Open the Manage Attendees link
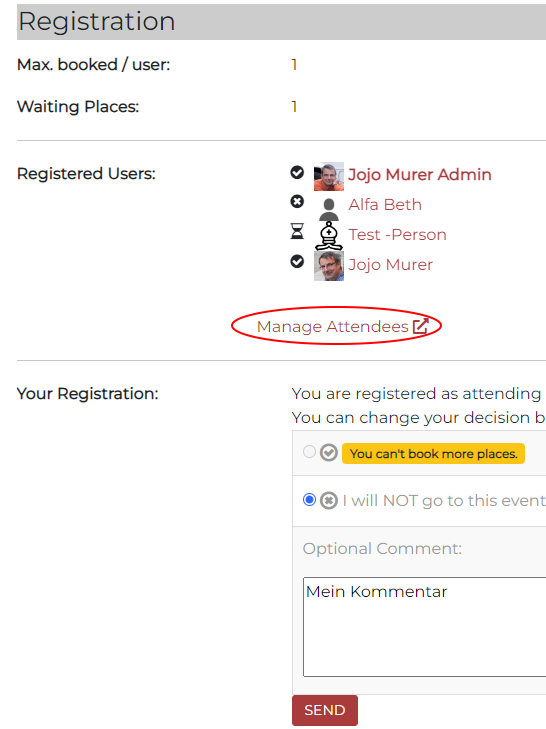546x729 pixels. click(x=333, y=326)
